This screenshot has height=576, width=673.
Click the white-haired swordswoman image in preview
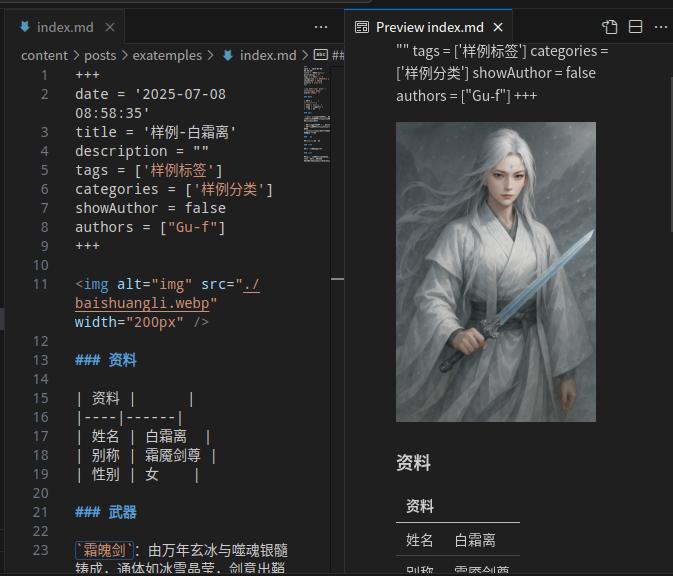click(x=495, y=271)
